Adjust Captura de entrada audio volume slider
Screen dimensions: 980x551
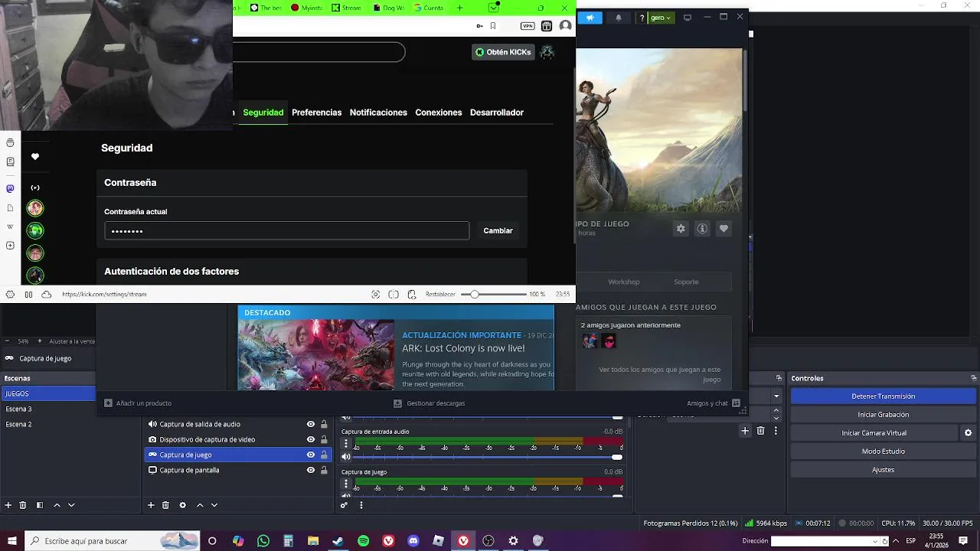coord(488,457)
